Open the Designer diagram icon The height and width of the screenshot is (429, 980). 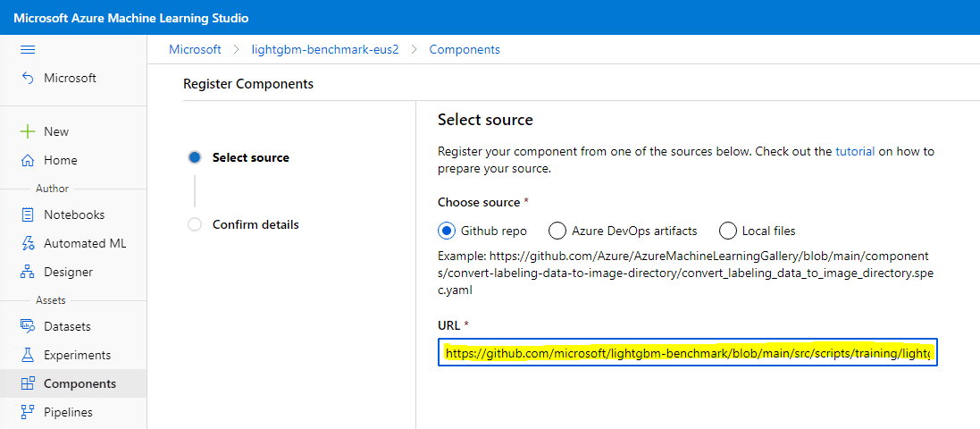(28, 272)
